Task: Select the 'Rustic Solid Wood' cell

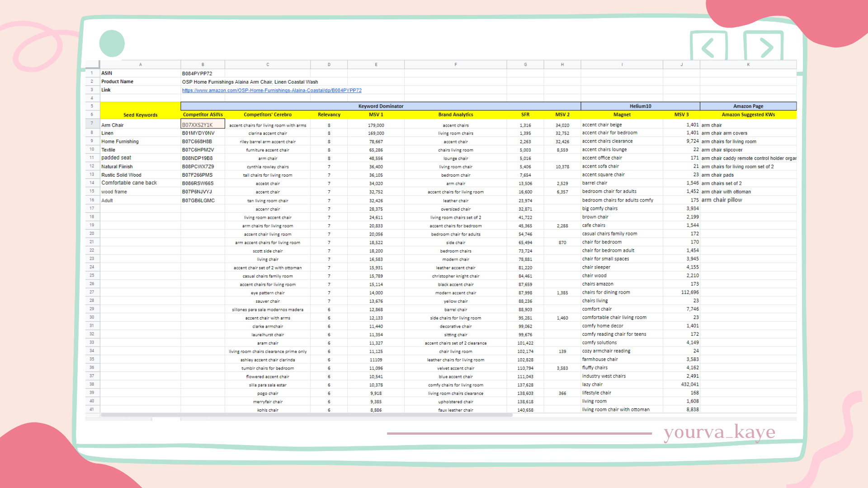Action: coord(141,175)
